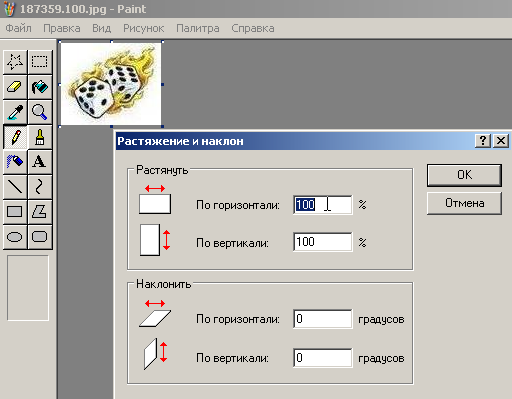The height and width of the screenshot is (399, 512).
Task: Choose the Fill with color bucket
Action: [x=40, y=87]
